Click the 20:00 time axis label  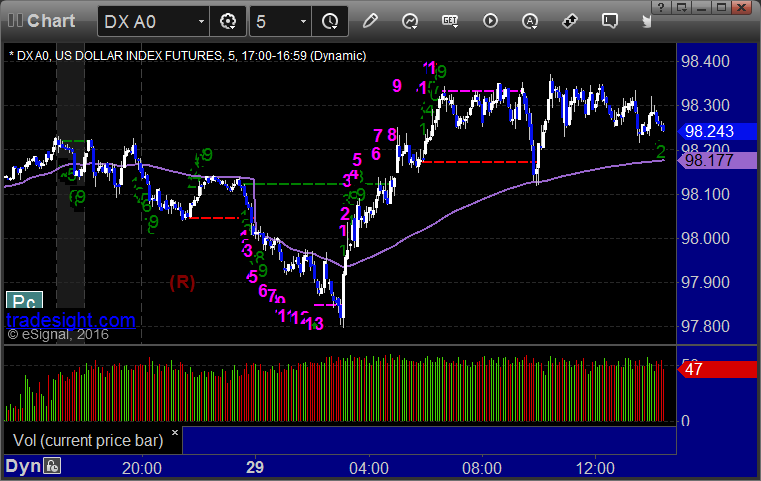point(142,468)
